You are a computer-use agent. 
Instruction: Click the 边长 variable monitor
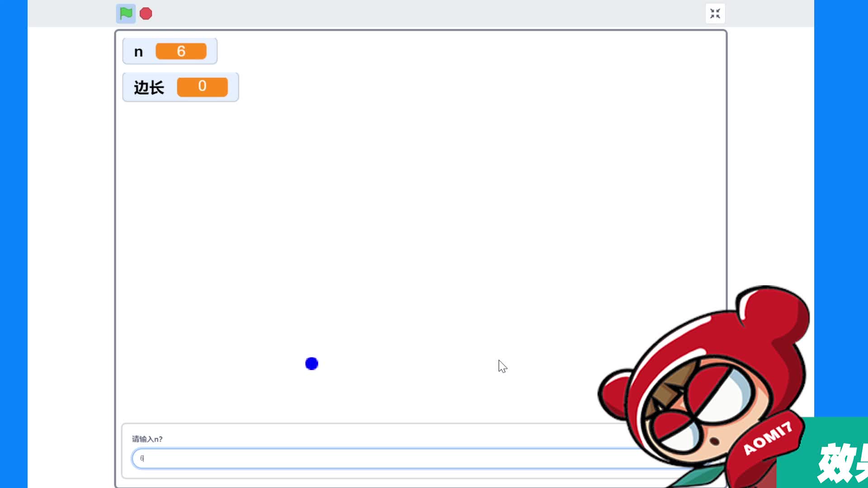pos(180,87)
